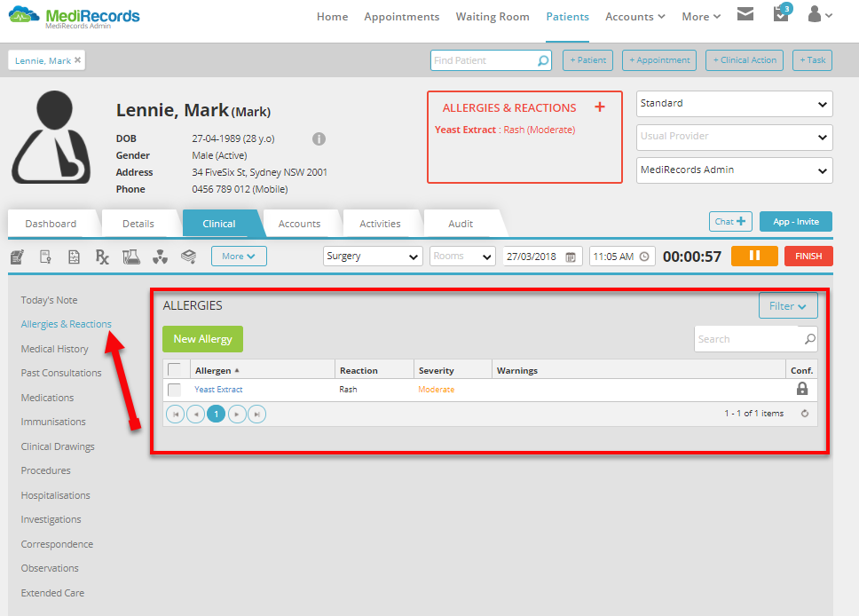Open the radiology imaging request icon
This screenshot has width=859, height=616.
click(160, 257)
